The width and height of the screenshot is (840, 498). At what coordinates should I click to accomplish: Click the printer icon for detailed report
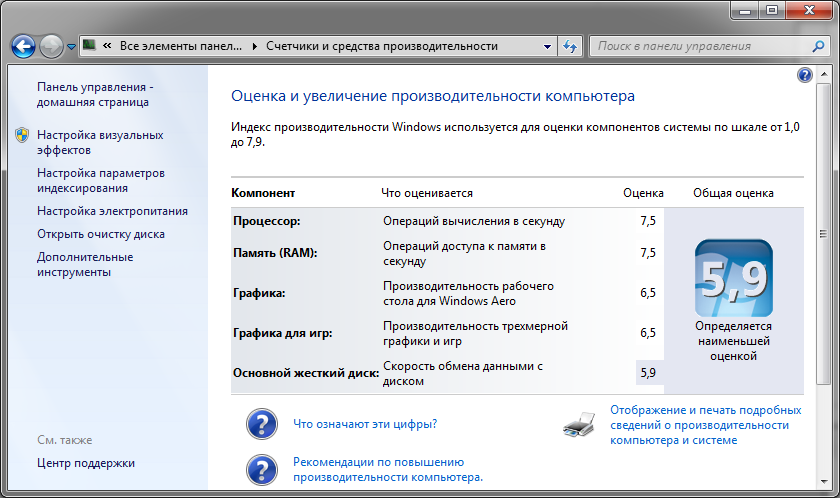tap(580, 426)
